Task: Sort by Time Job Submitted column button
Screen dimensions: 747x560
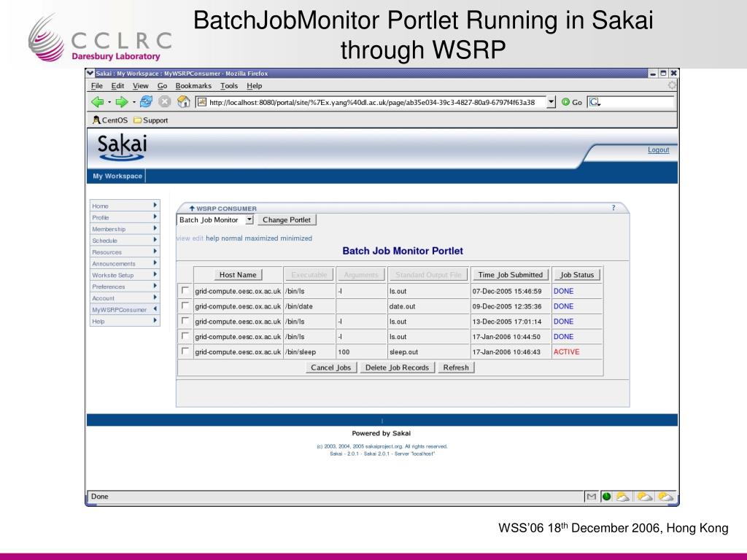Action: 510,275
